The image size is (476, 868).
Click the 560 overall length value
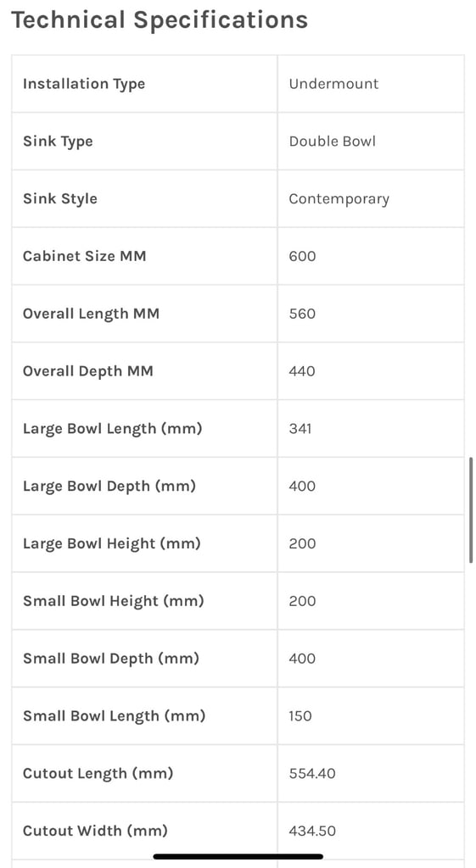pos(302,314)
